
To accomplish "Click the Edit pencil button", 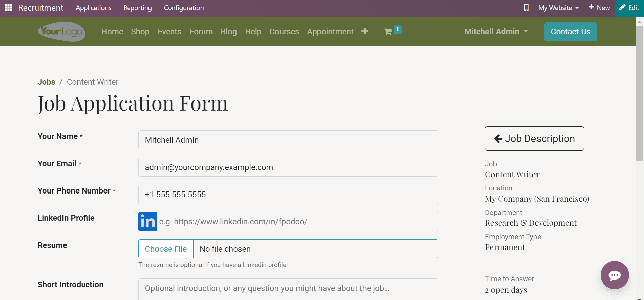I will pos(629,8).
